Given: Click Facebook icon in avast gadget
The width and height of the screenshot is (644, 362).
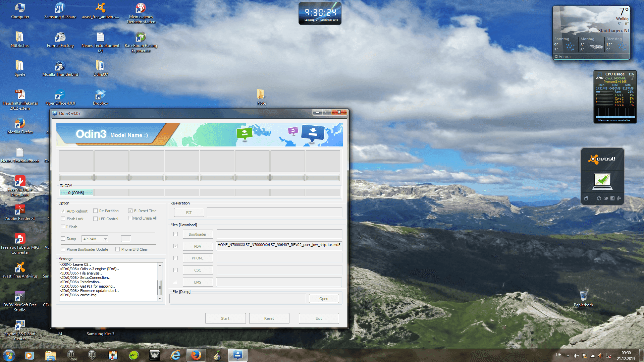Looking at the screenshot, I should tap(612, 198).
